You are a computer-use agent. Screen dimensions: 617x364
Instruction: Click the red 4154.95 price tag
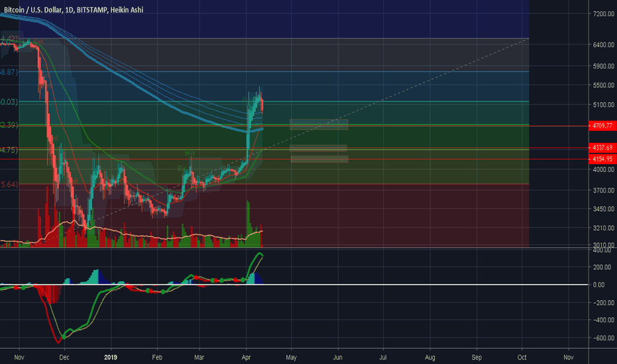[602, 159]
